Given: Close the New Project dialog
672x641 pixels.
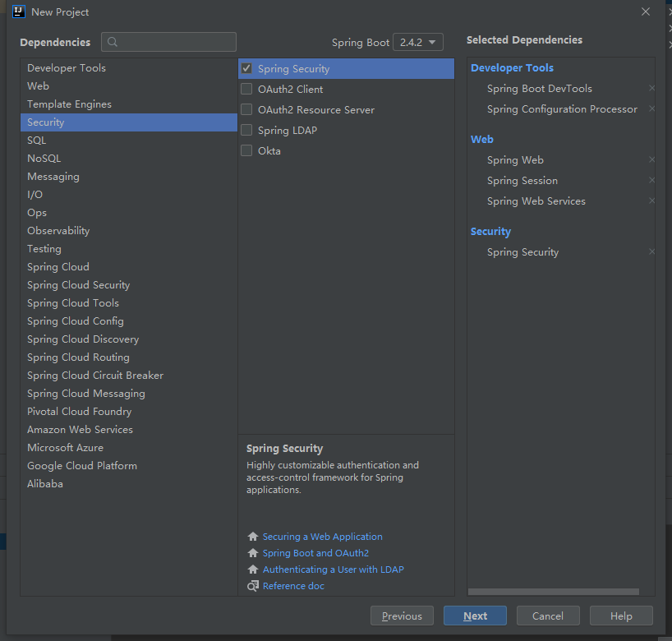Looking at the screenshot, I should click(646, 12).
